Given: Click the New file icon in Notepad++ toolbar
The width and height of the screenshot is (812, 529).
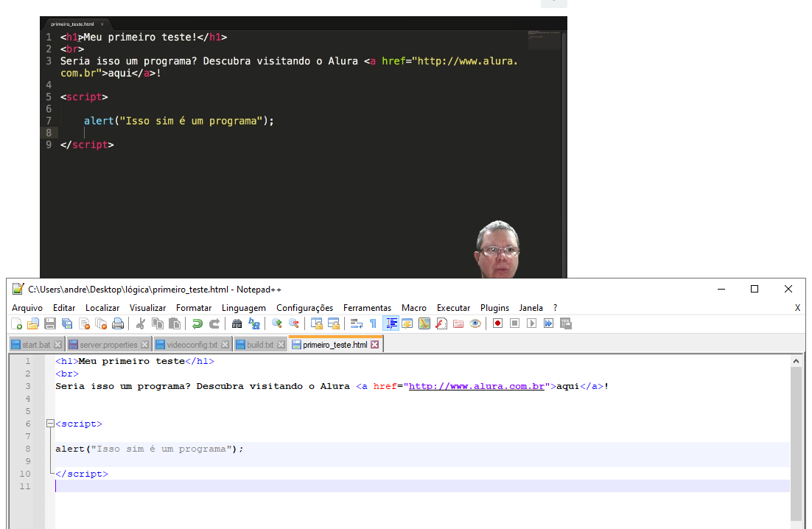Looking at the screenshot, I should pos(16,323).
